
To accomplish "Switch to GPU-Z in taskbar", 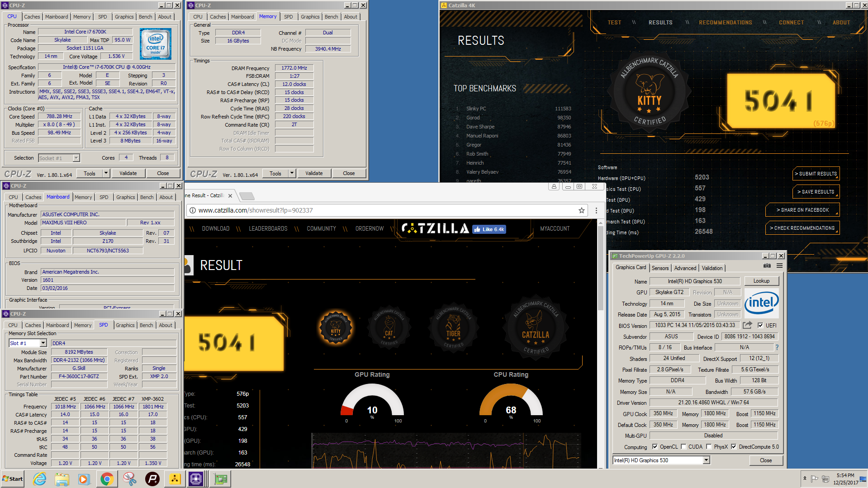I will [x=221, y=479].
